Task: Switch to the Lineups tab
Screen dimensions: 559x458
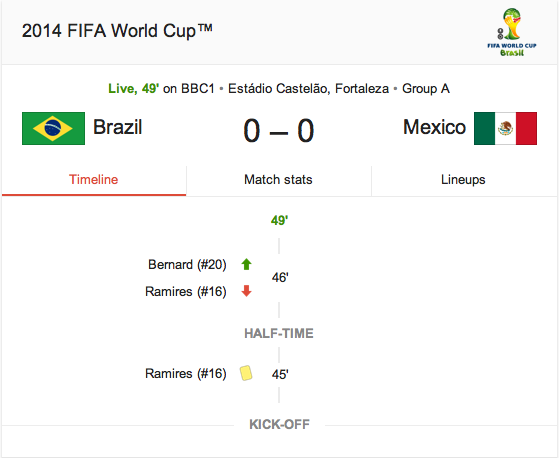Action: (463, 180)
